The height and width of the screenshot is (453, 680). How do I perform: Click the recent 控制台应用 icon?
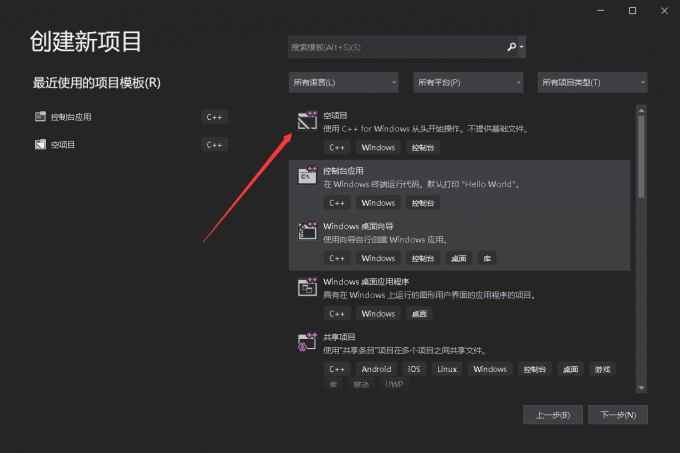pyautogui.click(x=40, y=117)
